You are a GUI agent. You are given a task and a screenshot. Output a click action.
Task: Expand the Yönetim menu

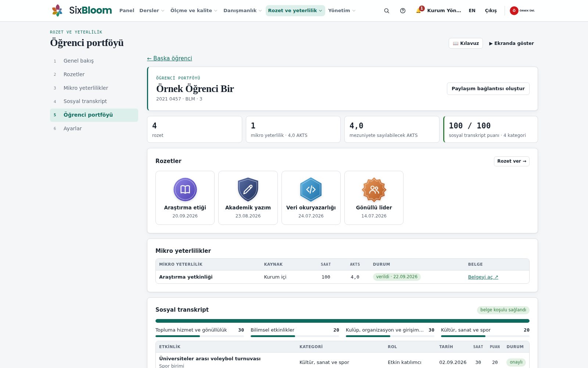click(x=342, y=11)
